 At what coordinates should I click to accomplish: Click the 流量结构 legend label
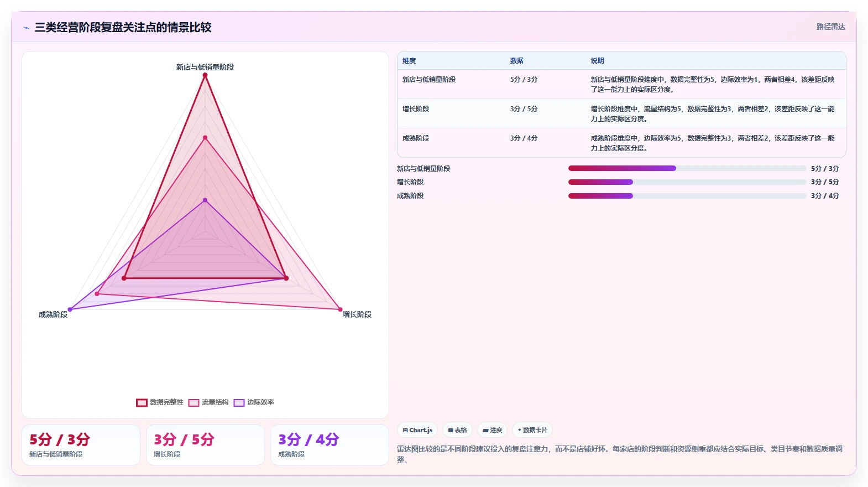[215, 402]
